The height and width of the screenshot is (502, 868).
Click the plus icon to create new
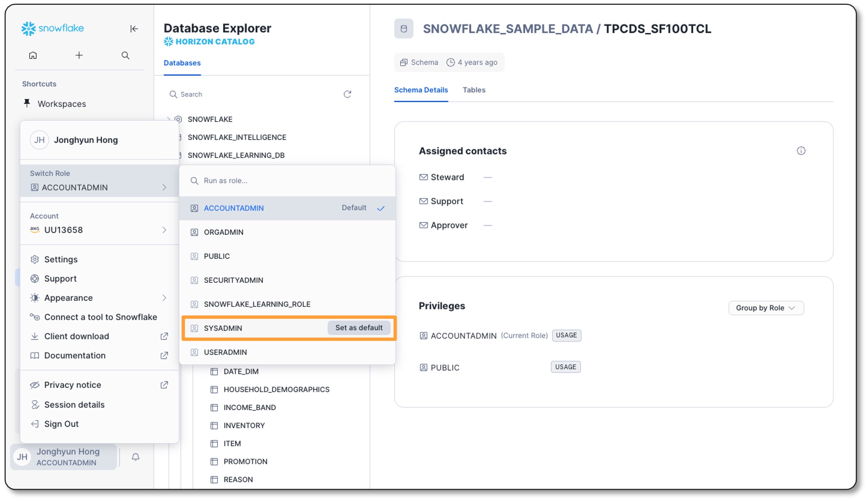[79, 55]
